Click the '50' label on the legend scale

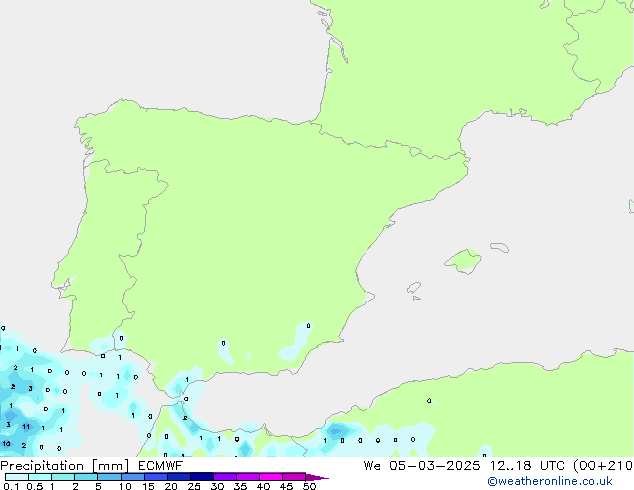(x=310, y=486)
